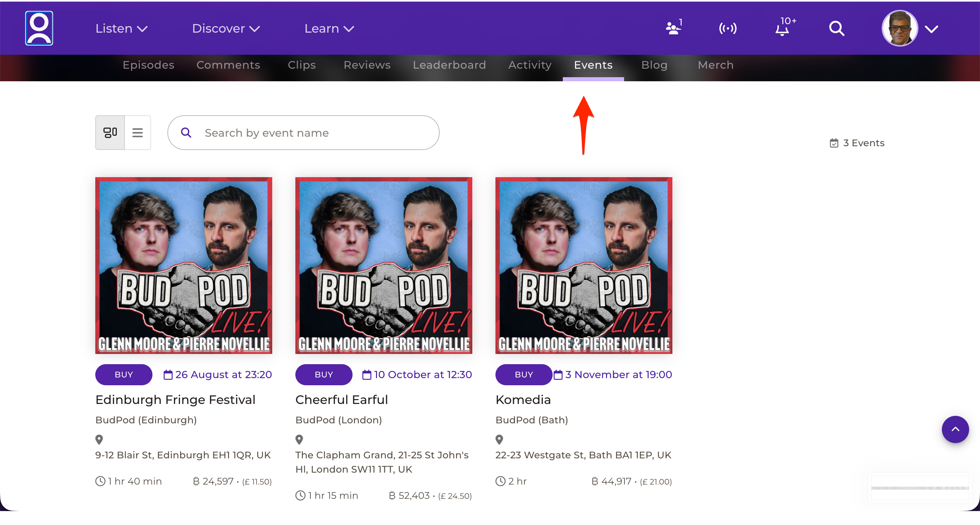Image resolution: width=980 pixels, height=525 pixels.
Task: Open the Cheerful Earful poster image
Action: pos(384,266)
